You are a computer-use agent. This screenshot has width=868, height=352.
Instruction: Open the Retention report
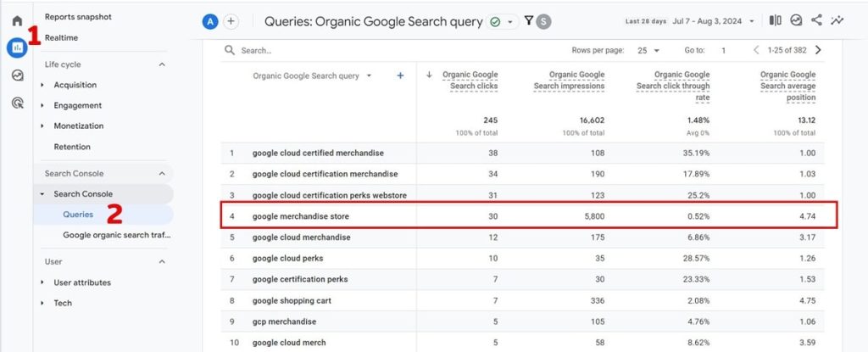pos(72,147)
